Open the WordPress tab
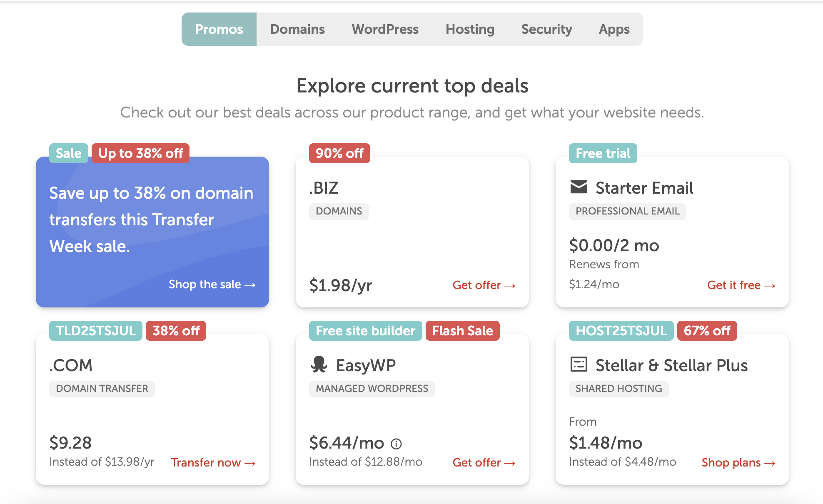Image resolution: width=823 pixels, height=504 pixels. pos(385,29)
